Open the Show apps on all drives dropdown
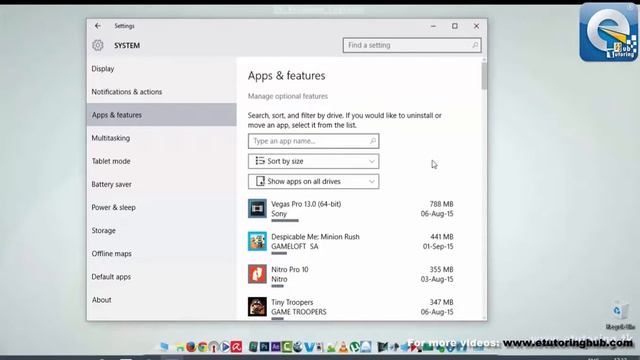This screenshot has width=640, height=360. point(313,181)
